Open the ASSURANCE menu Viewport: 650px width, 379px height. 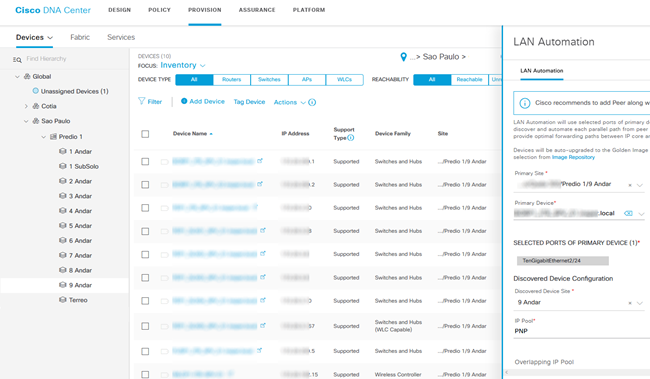click(257, 10)
